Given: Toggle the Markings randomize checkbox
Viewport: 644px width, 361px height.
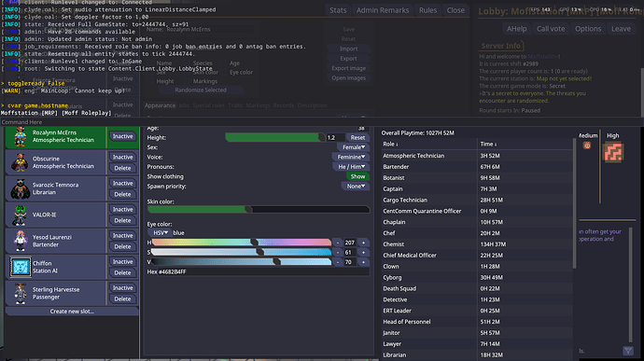Looking at the screenshot, I should 187,81.
